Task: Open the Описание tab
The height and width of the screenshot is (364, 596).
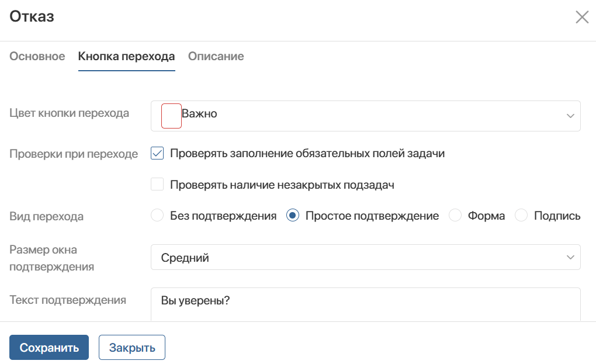Action: point(216,56)
